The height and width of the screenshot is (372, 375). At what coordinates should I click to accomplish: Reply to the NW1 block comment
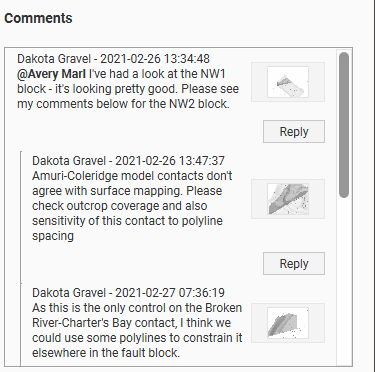click(294, 132)
